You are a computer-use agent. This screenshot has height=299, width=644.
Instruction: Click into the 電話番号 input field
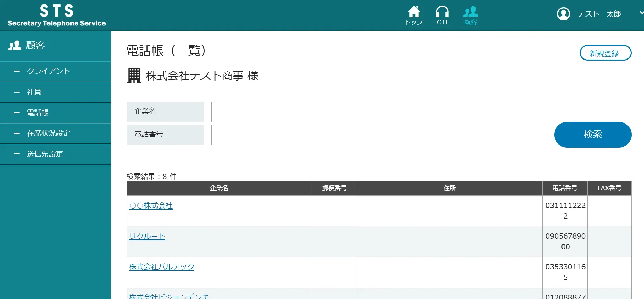(252, 135)
